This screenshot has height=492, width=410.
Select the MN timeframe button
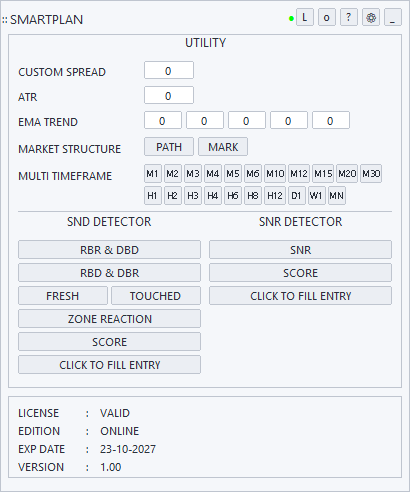pyautogui.click(x=337, y=195)
